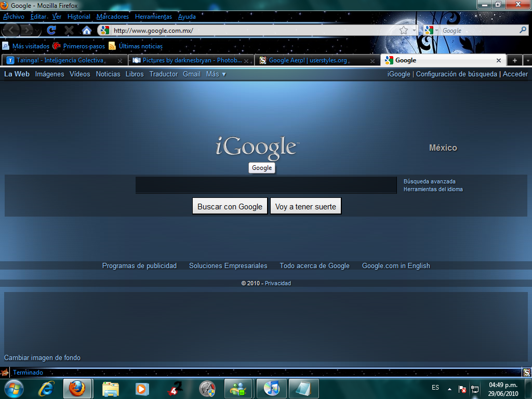Open the Archivo menu
The height and width of the screenshot is (399, 532).
coord(14,17)
